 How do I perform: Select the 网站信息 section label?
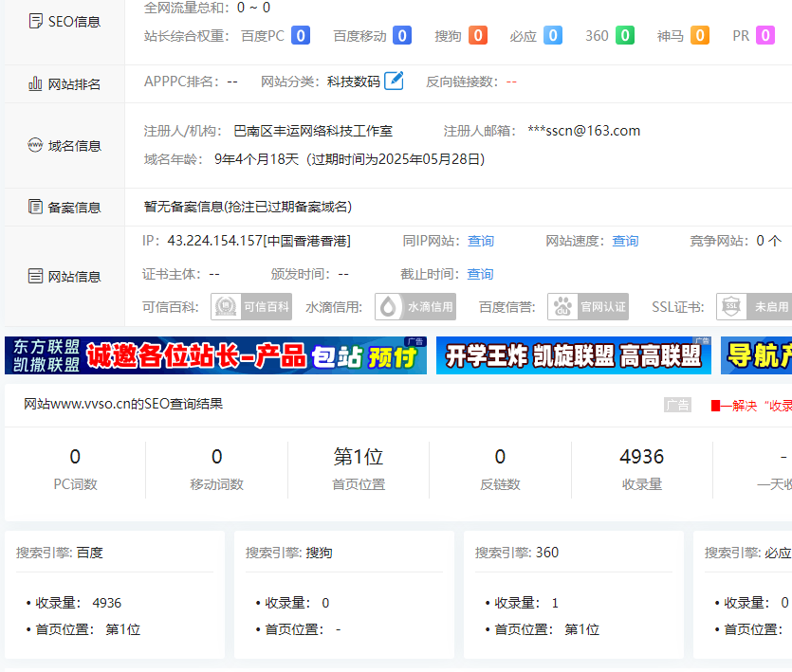74,276
